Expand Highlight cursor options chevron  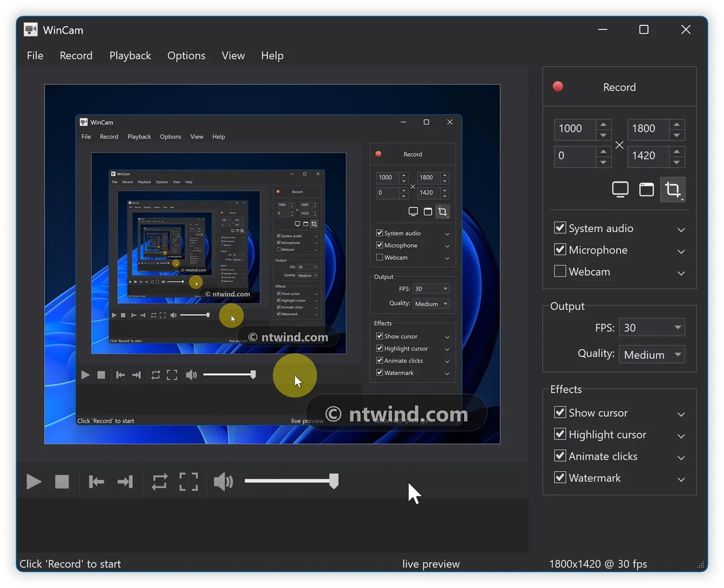coord(681,436)
